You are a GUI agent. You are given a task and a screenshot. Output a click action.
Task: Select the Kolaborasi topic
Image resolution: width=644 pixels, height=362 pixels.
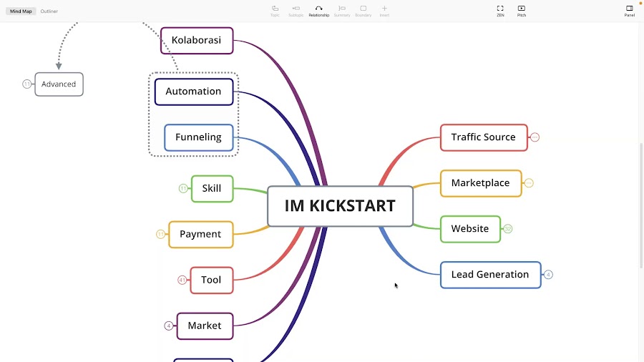coord(197,40)
